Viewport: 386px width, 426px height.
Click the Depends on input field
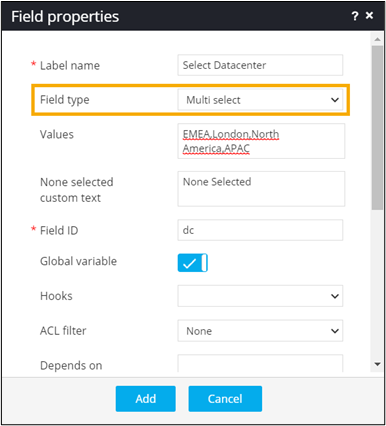260,363
